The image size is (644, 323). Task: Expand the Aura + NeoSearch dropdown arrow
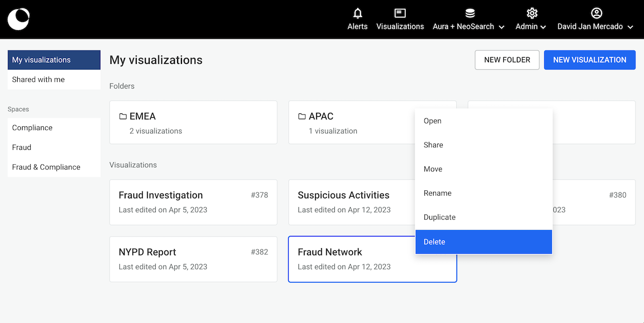click(x=502, y=27)
